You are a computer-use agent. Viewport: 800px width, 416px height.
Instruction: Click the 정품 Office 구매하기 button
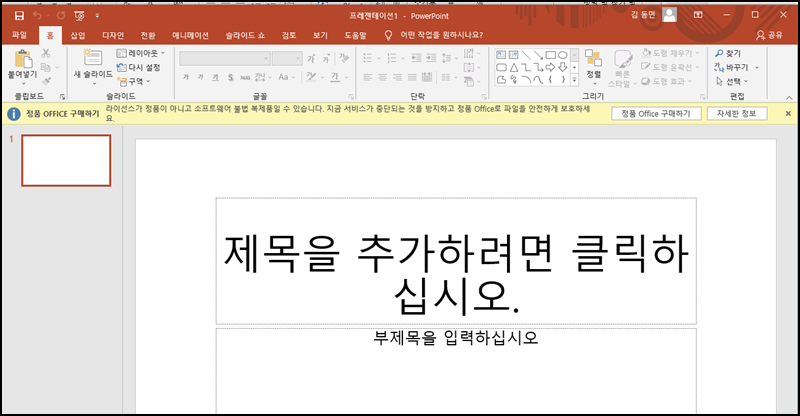click(x=656, y=114)
